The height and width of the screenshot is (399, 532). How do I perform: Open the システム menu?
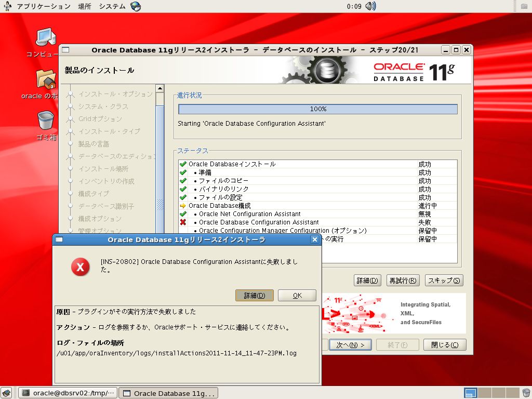tap(112, 6)
